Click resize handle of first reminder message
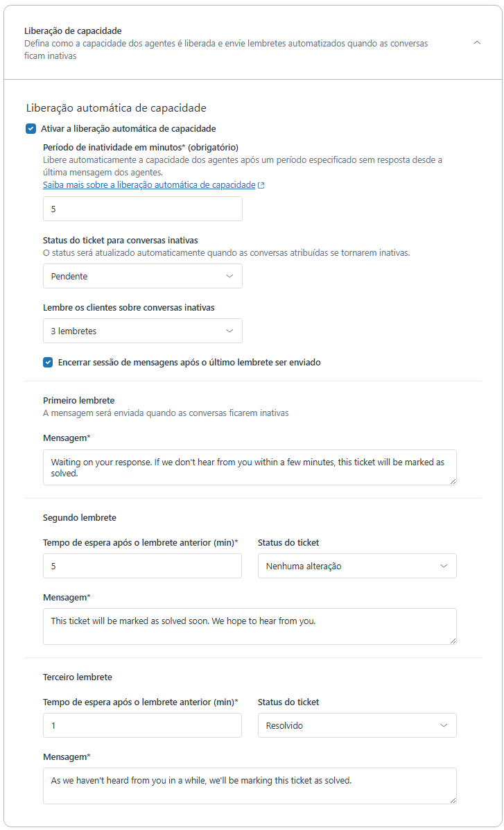Screen dimensions: 504x830 (x=453, y=481)
